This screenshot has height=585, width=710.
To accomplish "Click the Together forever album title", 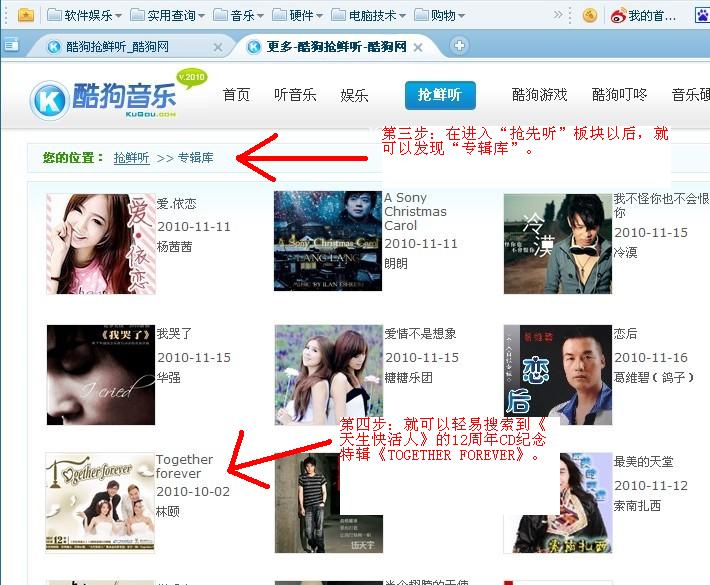I will click(x=184, y=466).
